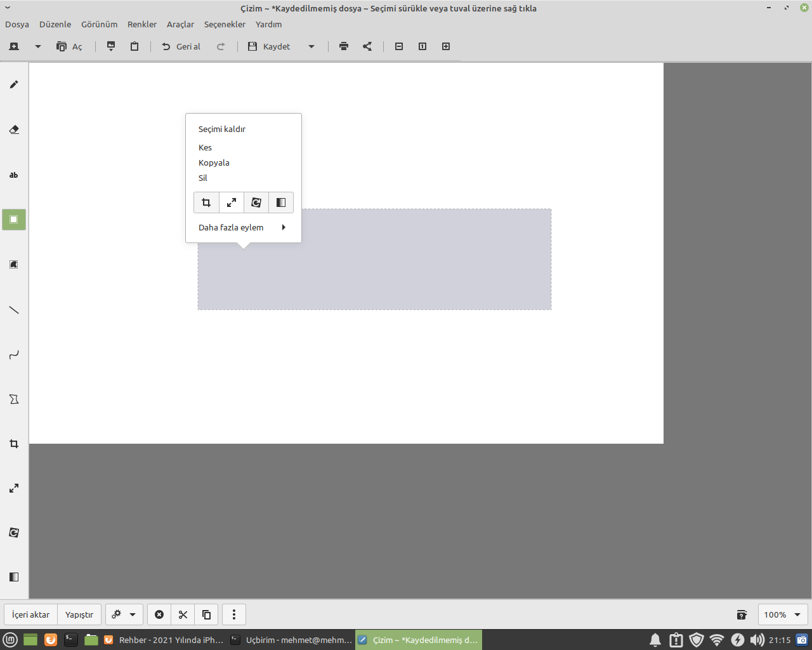
Task: Click the 21:15 clock
Action: (x=780, y=640)
